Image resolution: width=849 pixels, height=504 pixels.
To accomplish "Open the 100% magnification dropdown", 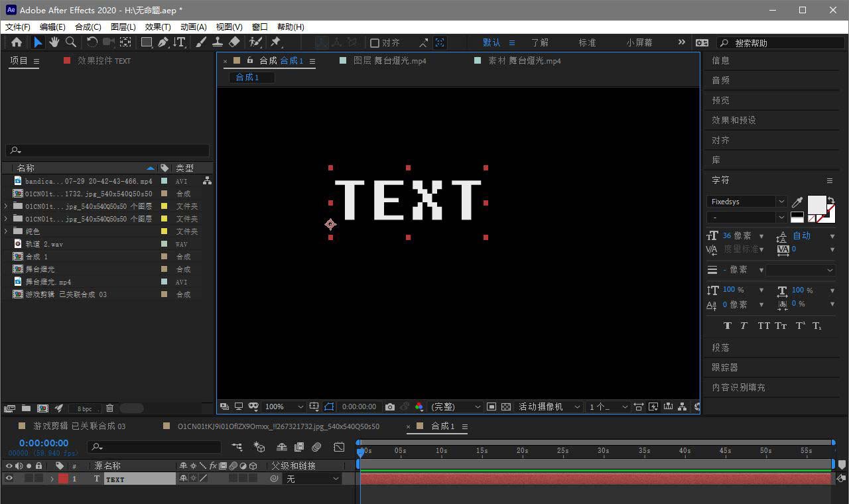I will coord(300,407).
